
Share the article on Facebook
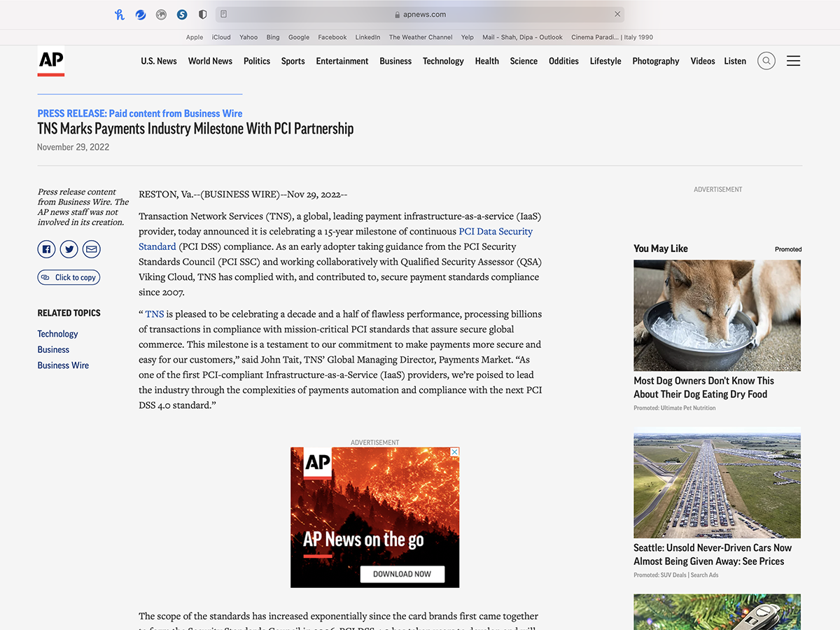click(x=47, y=248)
